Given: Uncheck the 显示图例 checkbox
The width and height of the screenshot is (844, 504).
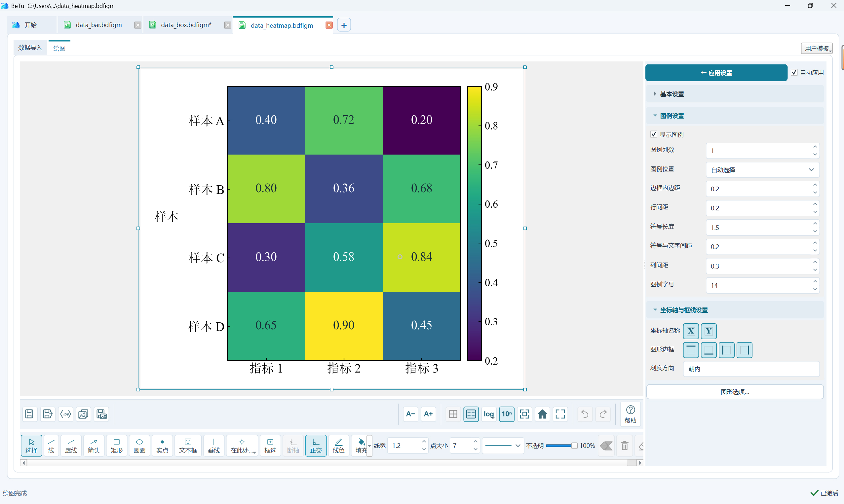Looking at the screenshot, I should pos(654,134).
